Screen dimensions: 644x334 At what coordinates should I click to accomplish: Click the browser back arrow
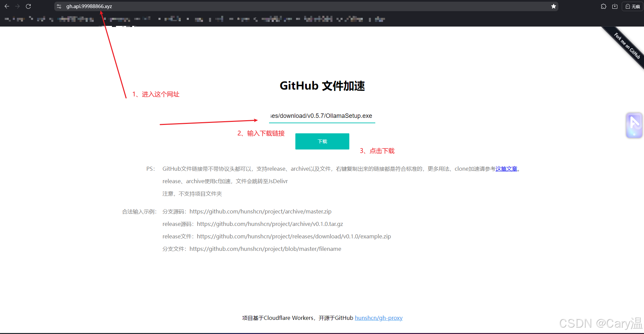7,6
